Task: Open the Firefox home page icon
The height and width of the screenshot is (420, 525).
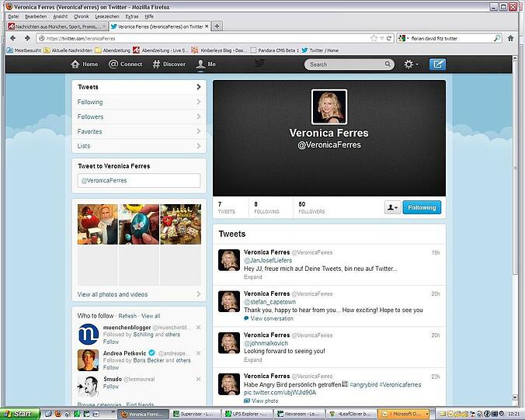Action: pyautogui.click(x=510, y=38)
